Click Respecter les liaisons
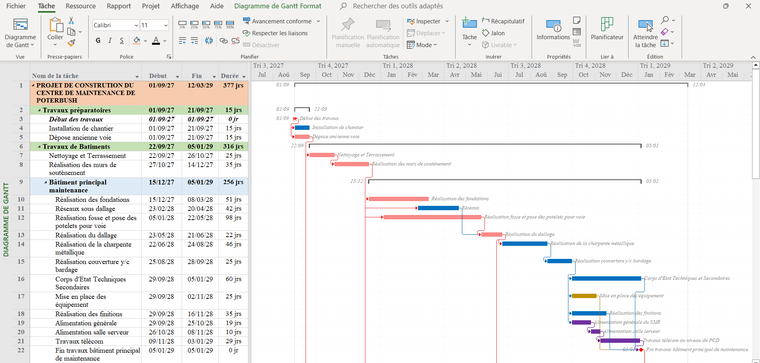Viewport: 760px width, 363px height. pyautogui.click(x=275, y=33)
